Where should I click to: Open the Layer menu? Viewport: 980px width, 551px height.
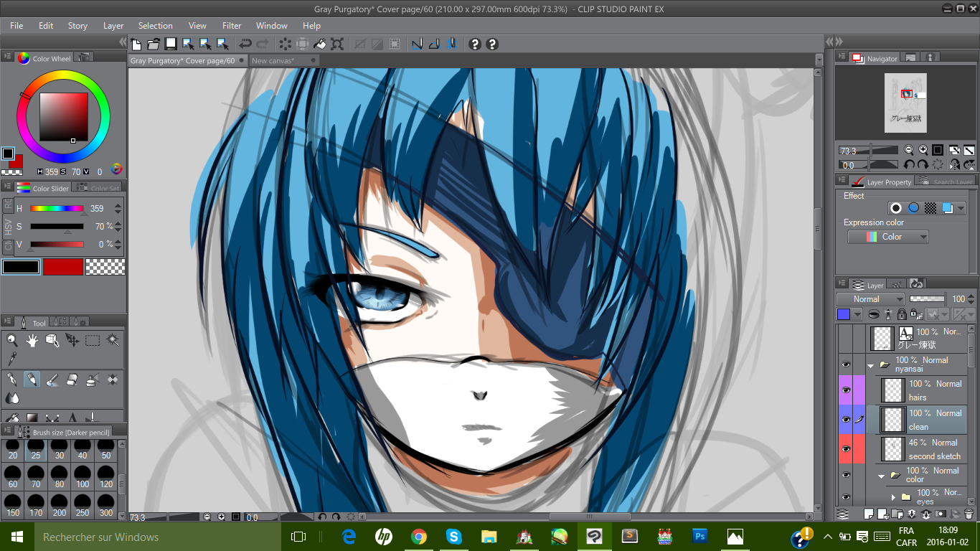[x=113, y=25]
